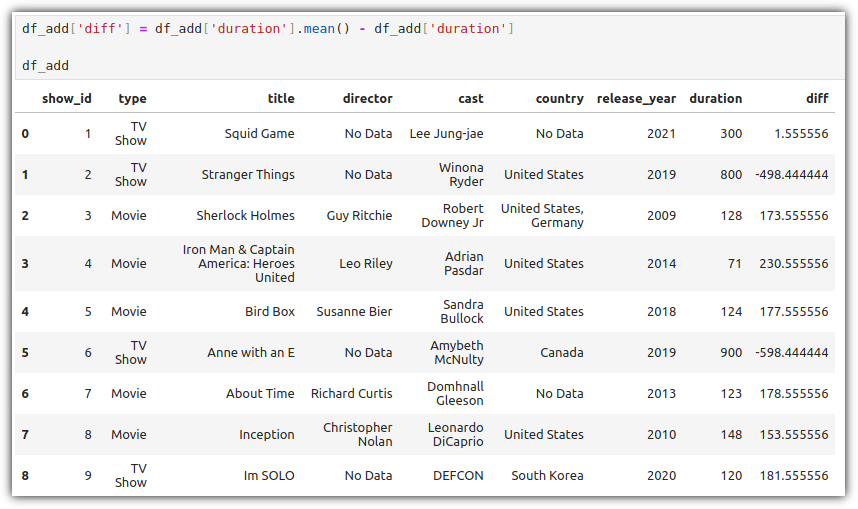This screenshot has width=858, height=509.
Task: Click release year 2020 cell
Action: 661,476
